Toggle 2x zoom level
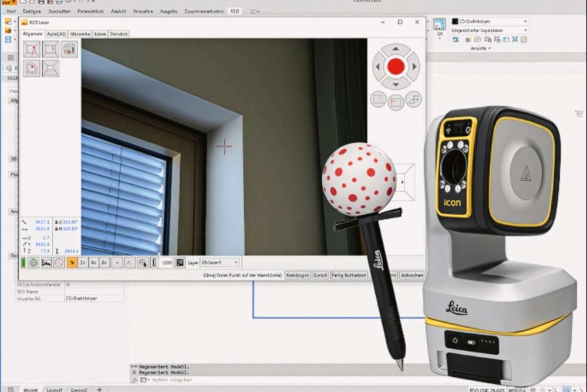The height and width of the screenshot is (392, 587). pyautogui.click(x=83, y=262)
